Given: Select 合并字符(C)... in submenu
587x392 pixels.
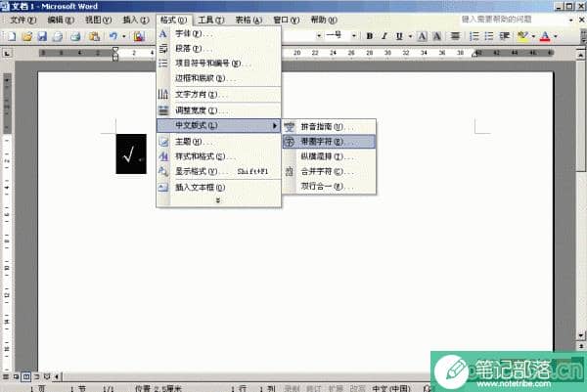Looking at the screenshot, I should pos(329,171).
